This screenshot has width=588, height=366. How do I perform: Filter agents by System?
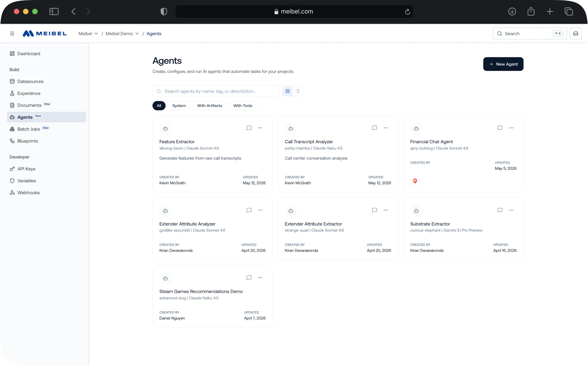coord(179,106)
